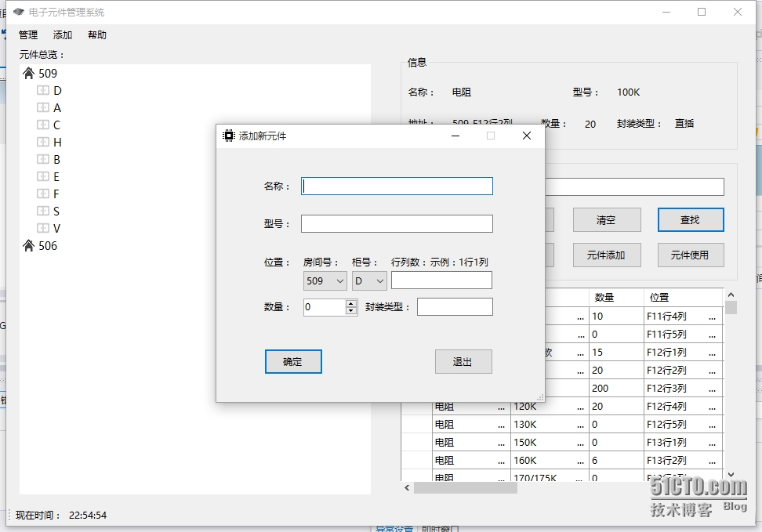Click the house icon next to 509
This screenshot has width=762, height=532.
coord(29,74)
